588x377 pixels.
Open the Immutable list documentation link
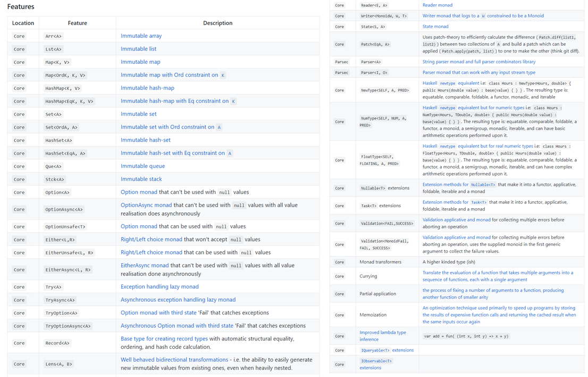click(x=138, y=49)
